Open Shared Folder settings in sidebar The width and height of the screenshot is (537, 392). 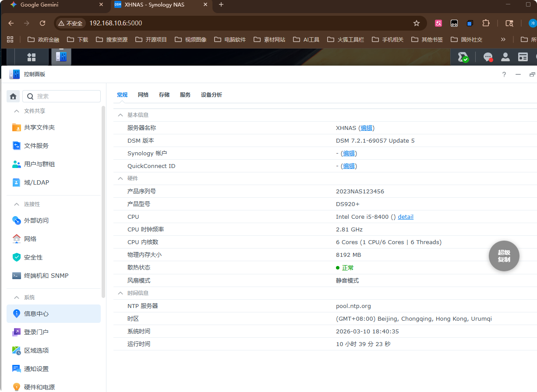(39, 127)
